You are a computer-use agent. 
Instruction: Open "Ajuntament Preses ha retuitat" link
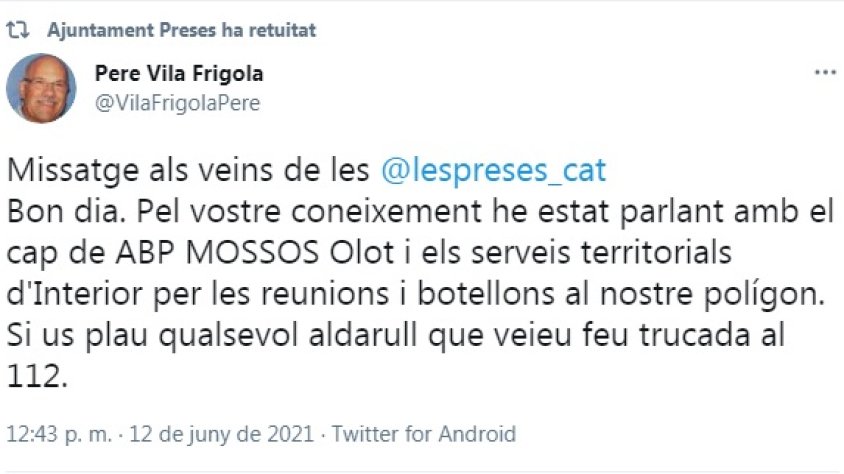(x=181, y=30)
